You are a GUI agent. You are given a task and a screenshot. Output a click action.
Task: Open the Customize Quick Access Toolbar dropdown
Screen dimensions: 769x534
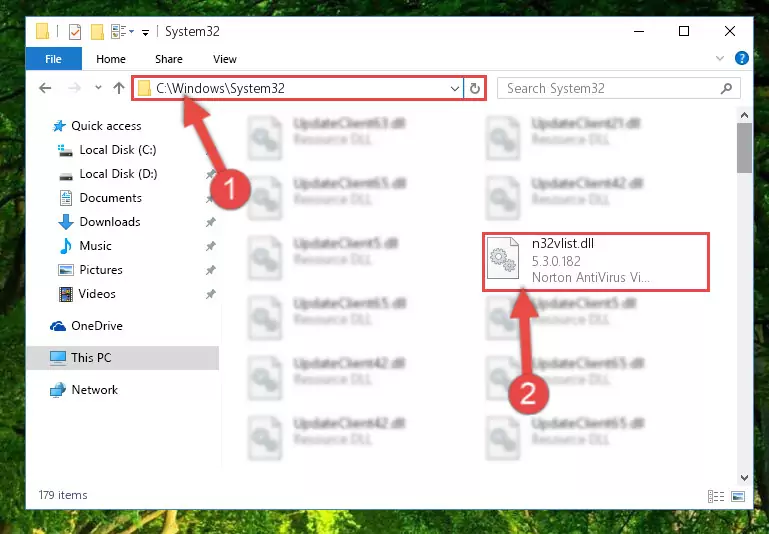pyautogui.click(x=145, y=32)
